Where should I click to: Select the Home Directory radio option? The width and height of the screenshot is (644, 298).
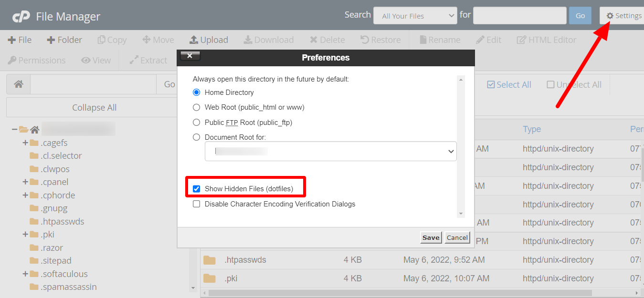[196, 92]
